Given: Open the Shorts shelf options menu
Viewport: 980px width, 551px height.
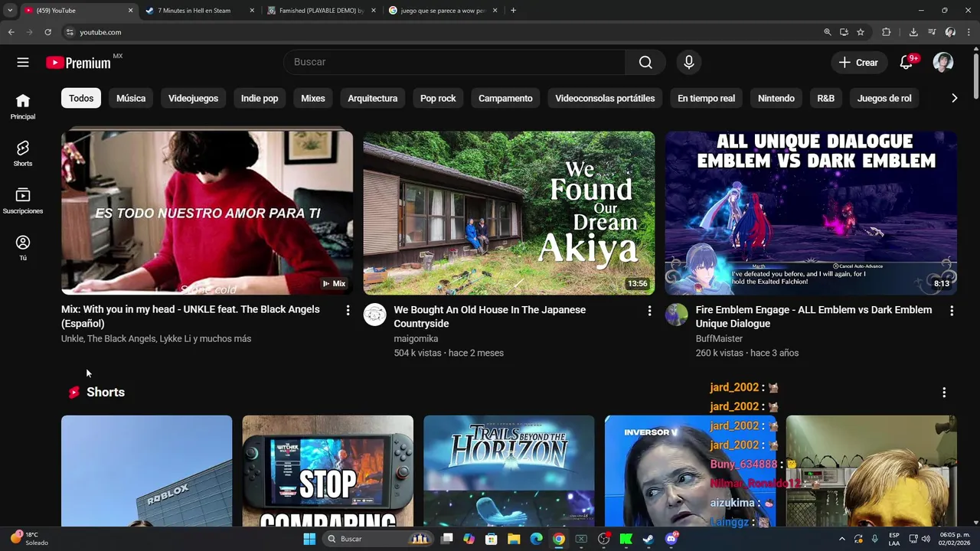Looking at the screenshot, I should (944, 392).
